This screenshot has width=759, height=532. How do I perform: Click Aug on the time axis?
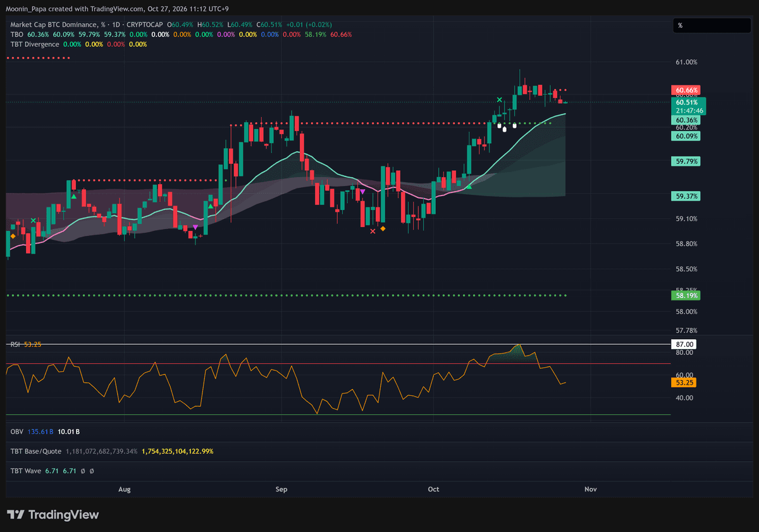coord(125,489)
